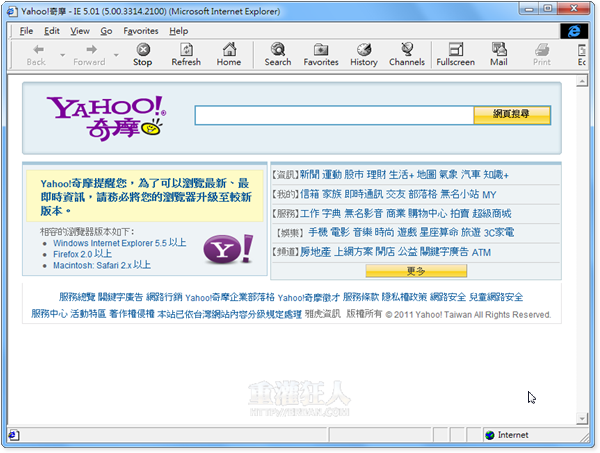Open the 星座算命 link
Screen dimensions: 600x453
coord(439,232)
